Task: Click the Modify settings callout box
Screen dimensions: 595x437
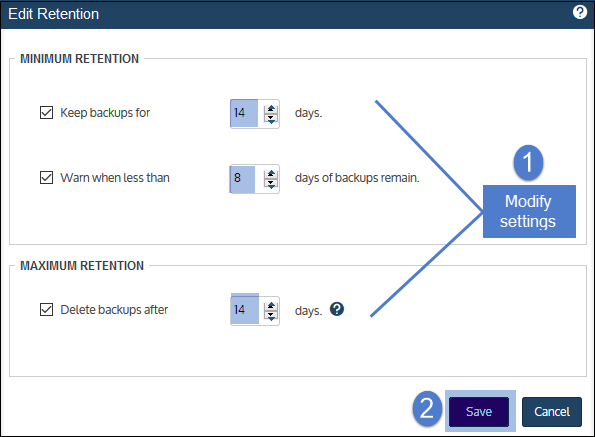Action: pyautogui.click(x=529, y=211)
